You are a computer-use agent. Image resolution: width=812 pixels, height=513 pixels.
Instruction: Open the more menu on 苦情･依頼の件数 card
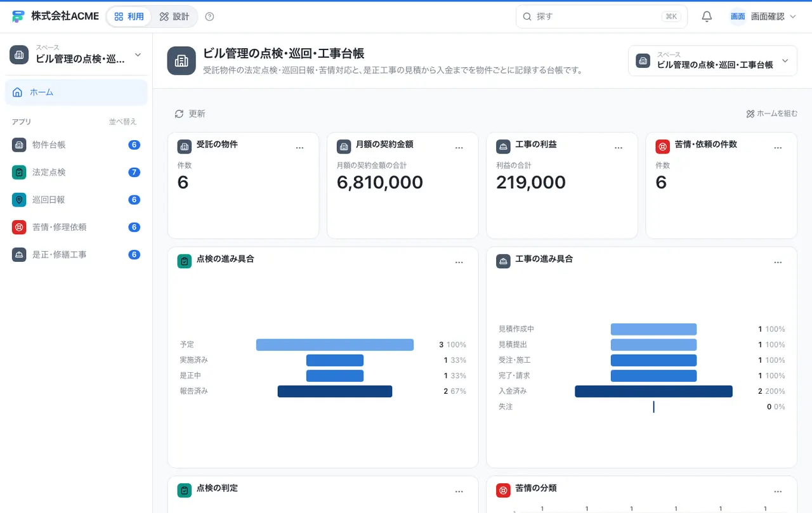coord(778,148)
